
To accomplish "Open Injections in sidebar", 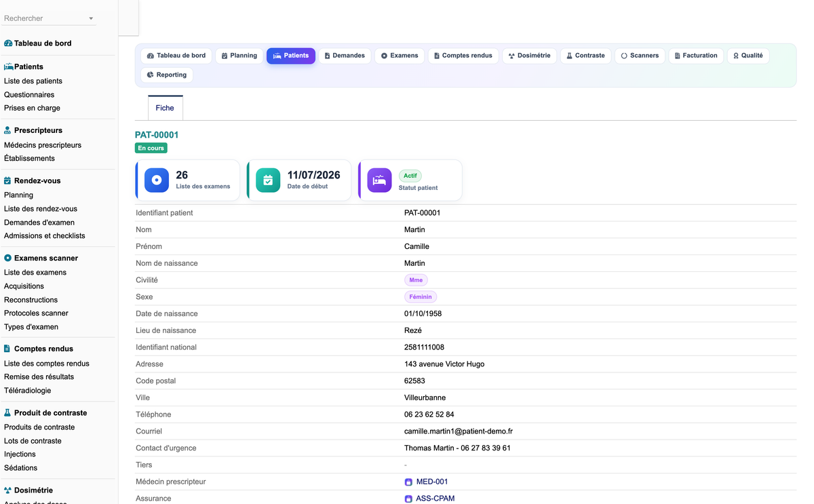I will [x=20, y=454].
